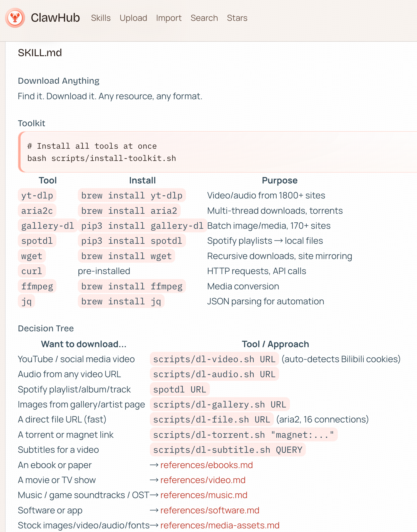Viewport: 417px width, 532px height.
Task: Click the 'brew install ffmpeg' code snippet
Action: coord(132,286)
